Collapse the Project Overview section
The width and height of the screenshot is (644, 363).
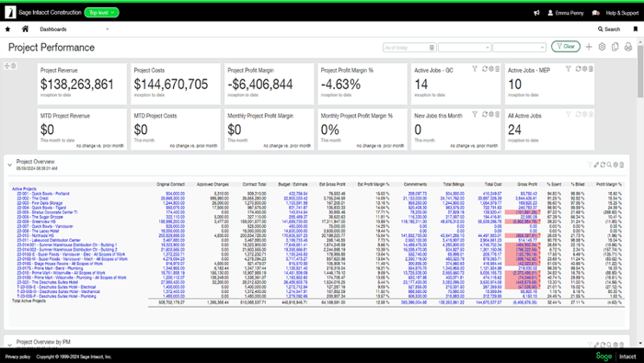tap(9, 164)
